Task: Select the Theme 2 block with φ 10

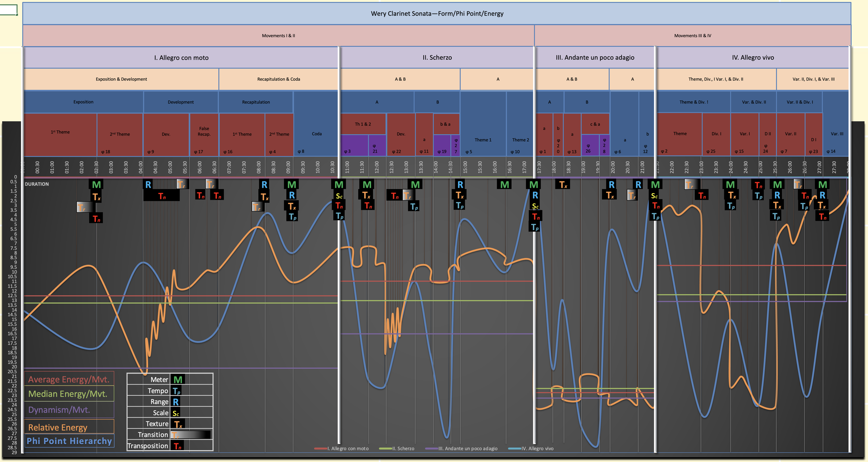Action: click(x=520, y=124)
